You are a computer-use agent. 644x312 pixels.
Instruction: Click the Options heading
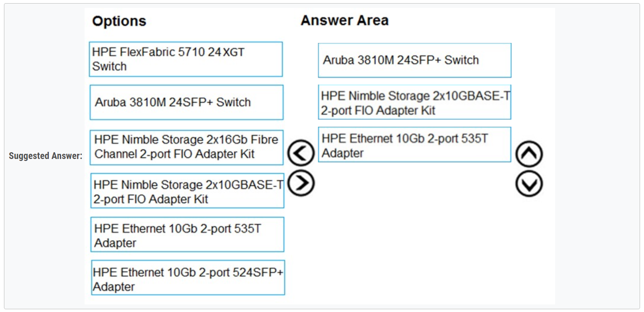point(119,21)
